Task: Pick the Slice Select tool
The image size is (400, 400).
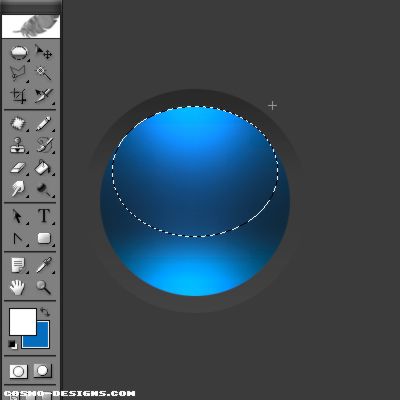Action: pyautogui.click(x=43, y=96)
